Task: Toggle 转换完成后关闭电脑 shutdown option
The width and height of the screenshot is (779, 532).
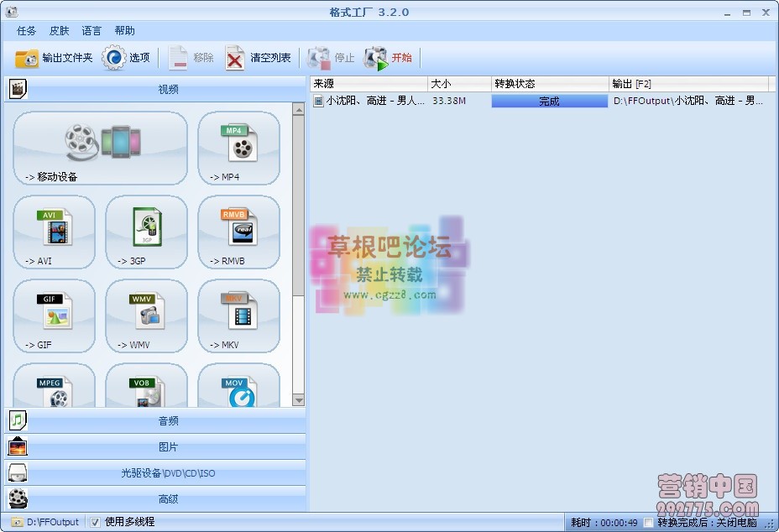Action: [649, 522]
